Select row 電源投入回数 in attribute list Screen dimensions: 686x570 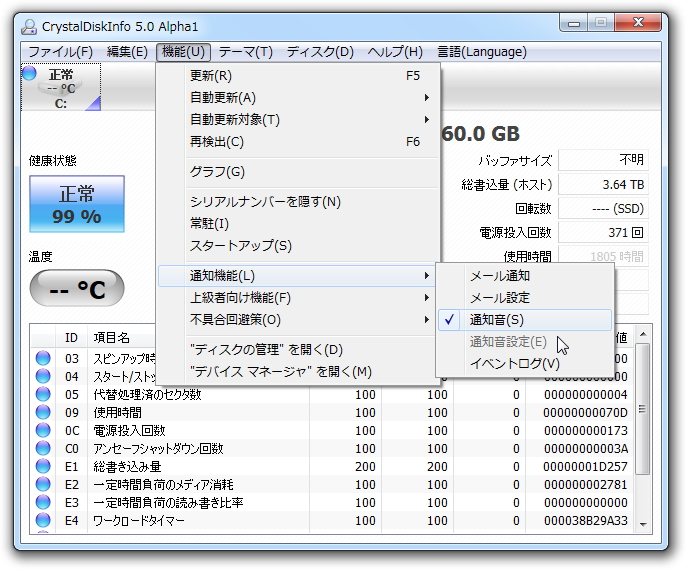tap(332, 430)
